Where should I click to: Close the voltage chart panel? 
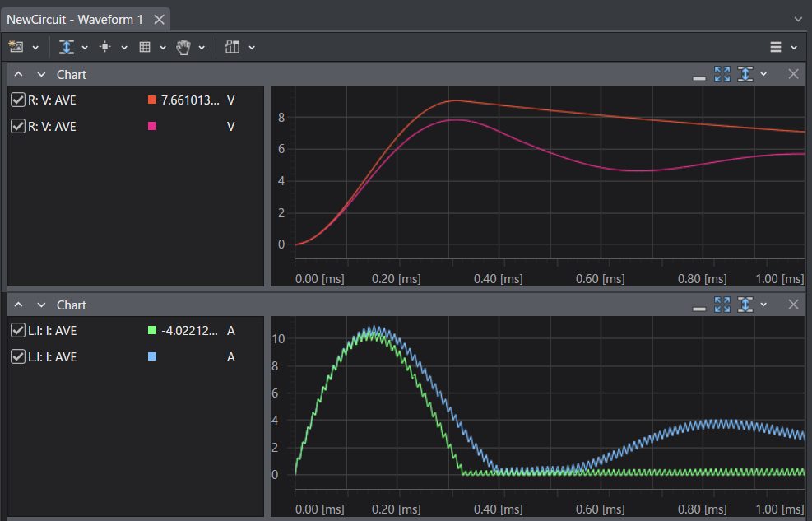tap(793, 74)
